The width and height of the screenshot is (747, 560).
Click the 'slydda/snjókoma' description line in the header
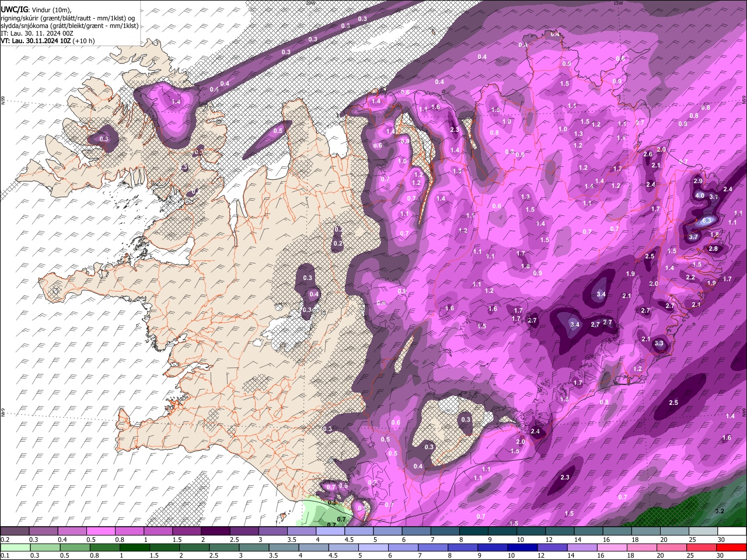69,26
